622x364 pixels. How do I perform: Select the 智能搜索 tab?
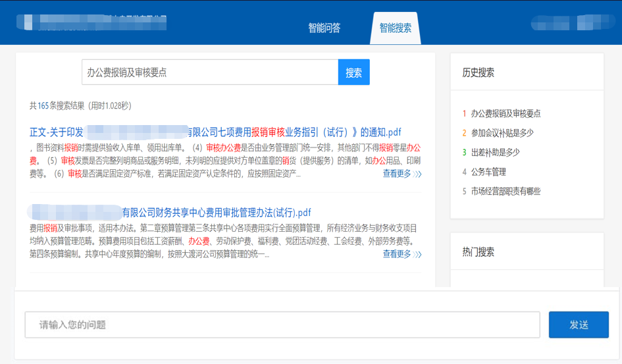(395, 28)
